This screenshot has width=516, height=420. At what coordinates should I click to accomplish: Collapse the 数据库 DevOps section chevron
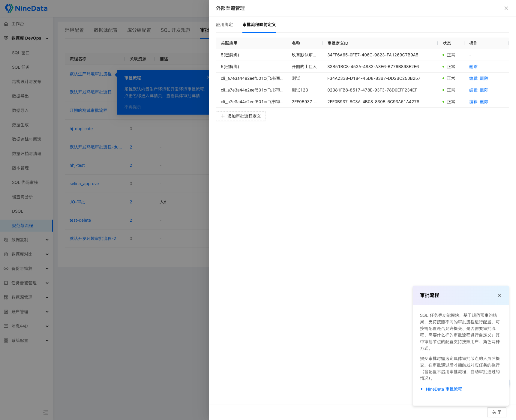pos(47,38)
